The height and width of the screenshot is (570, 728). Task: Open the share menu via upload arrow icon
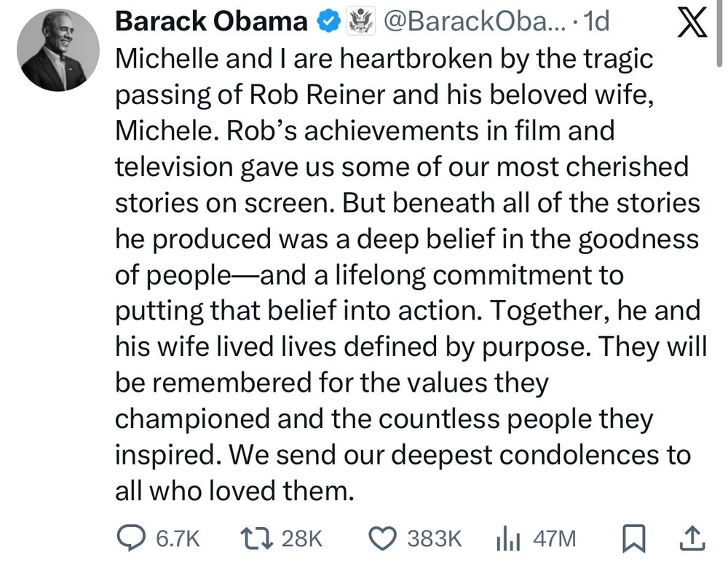click(x=691, y=538)
